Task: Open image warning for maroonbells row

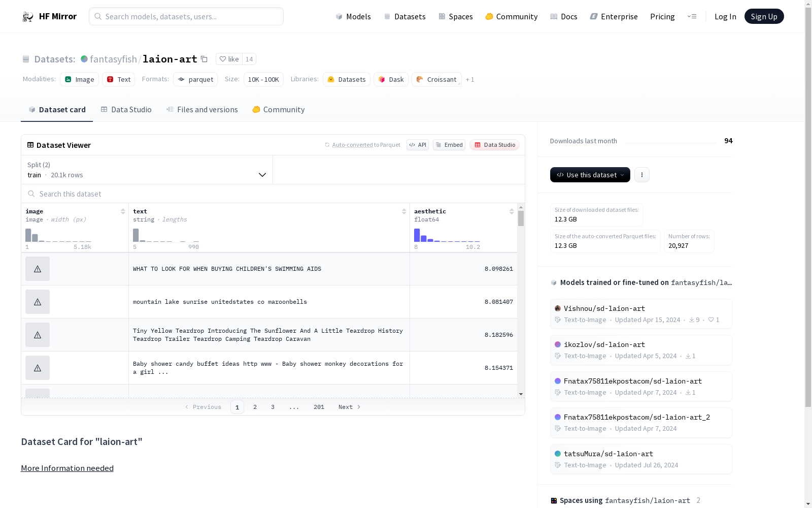Action: click(38, 302)
